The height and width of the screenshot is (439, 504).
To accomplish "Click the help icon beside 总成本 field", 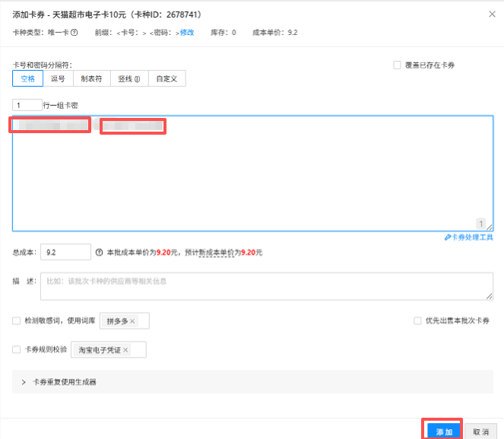I will [x=99, y=252].
